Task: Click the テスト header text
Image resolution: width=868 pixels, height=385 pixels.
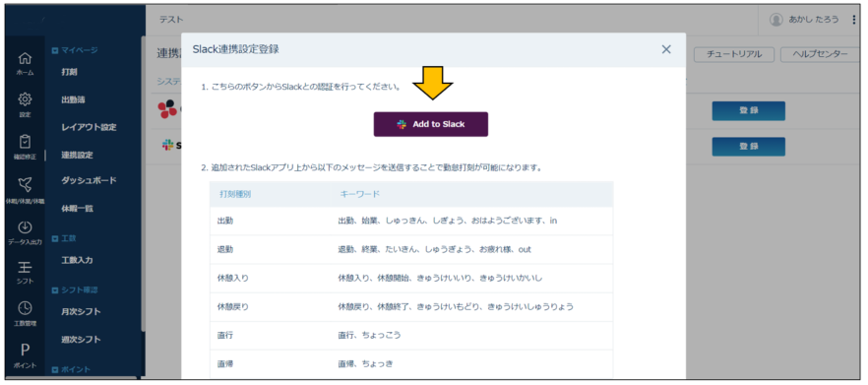Action: 171,20
